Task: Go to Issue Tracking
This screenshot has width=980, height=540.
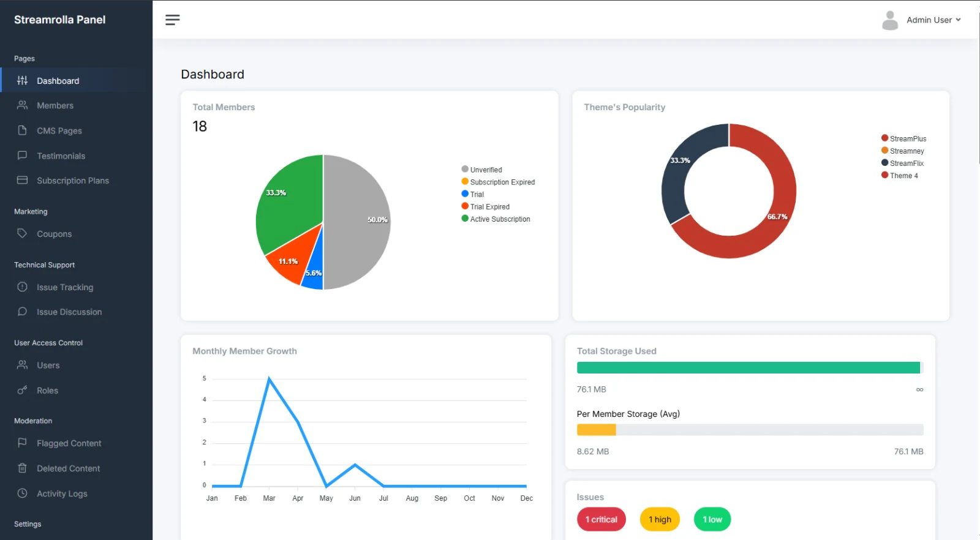Action: (76, 287)
